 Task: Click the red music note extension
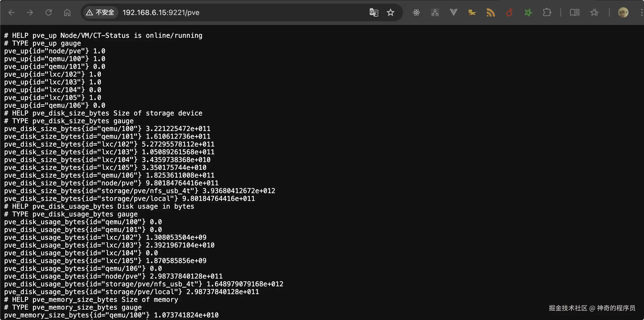tap(509, 12)
